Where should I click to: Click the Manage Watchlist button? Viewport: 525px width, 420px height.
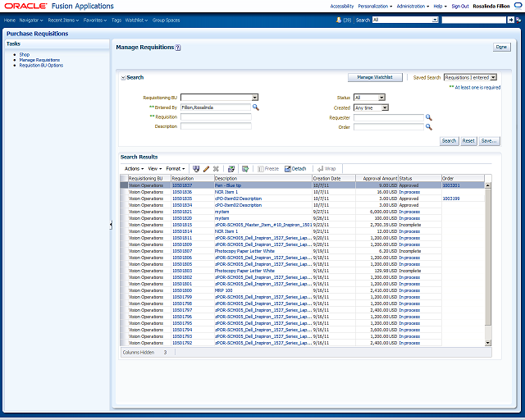(x=375, y=77)
